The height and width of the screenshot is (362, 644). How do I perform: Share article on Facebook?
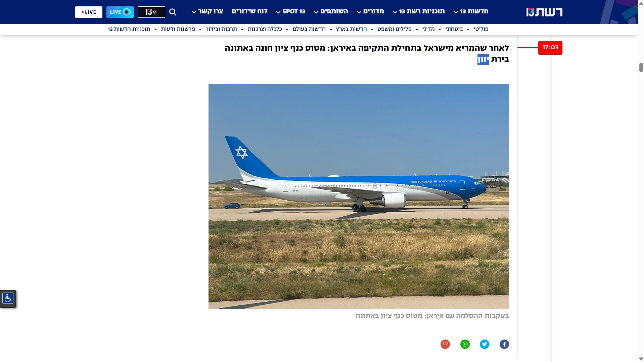(504, 344)
